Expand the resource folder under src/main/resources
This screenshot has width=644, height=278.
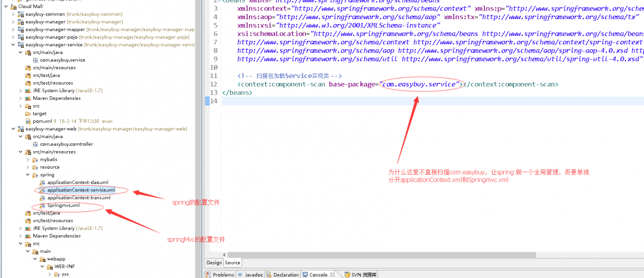coord(28,167)
